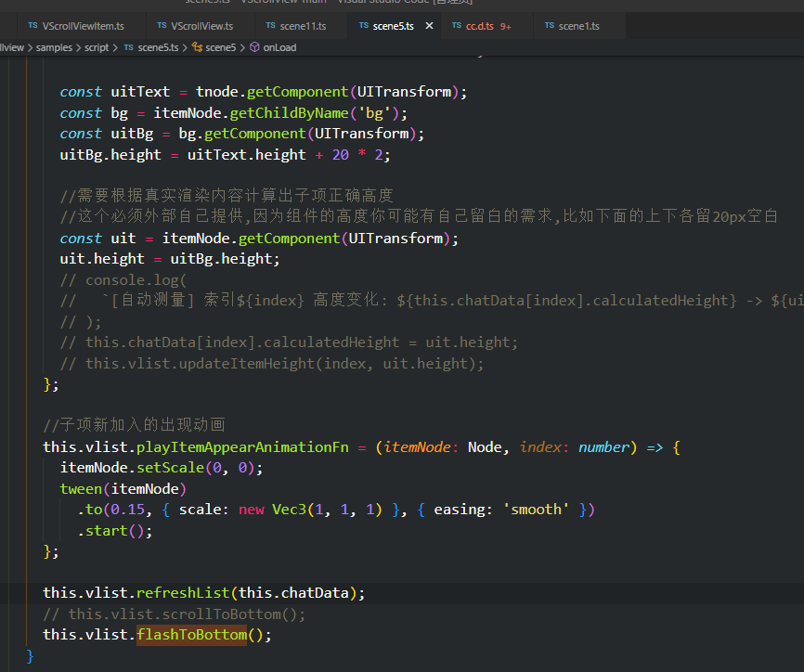Click the itemNode parameter in arrow function
804x672 pixels.
coord(418,447)
